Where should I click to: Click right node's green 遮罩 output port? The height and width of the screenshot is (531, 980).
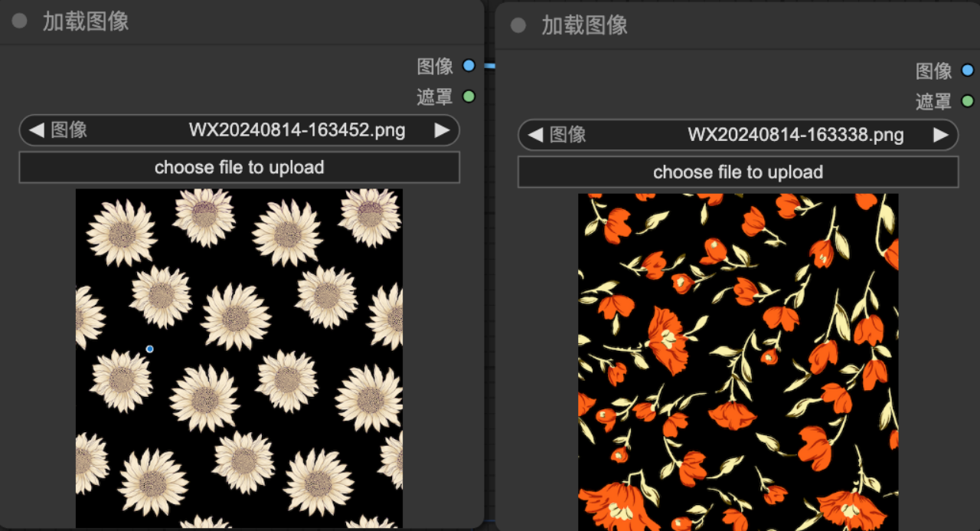pos(968,101)
